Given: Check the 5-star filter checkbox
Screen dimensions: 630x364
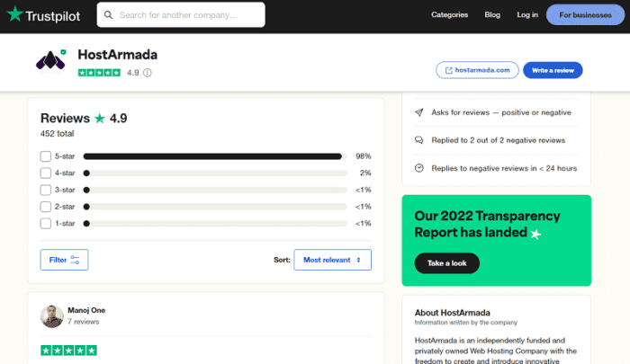Looking at the screenshot, I should tap(46, 156).
